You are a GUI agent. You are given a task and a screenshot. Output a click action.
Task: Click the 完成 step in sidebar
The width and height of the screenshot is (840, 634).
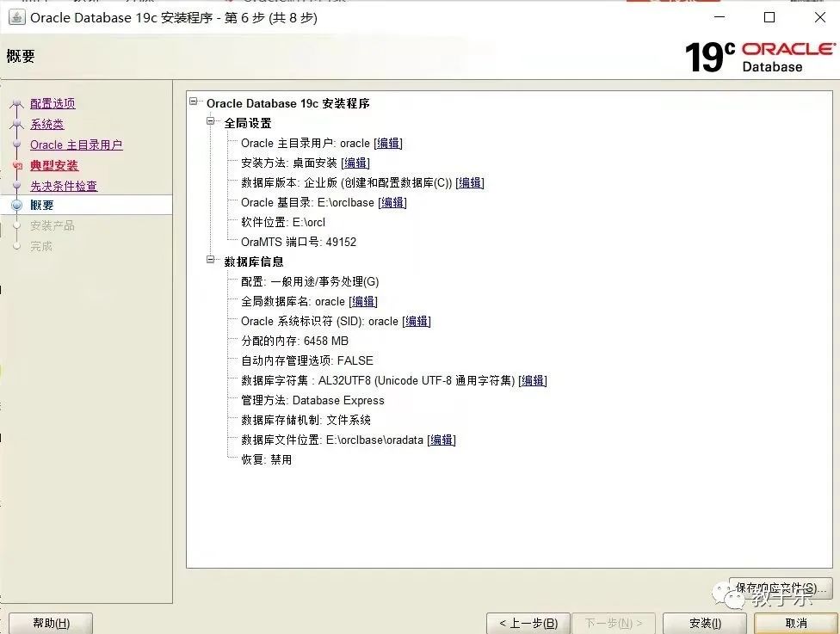(41, 246)
